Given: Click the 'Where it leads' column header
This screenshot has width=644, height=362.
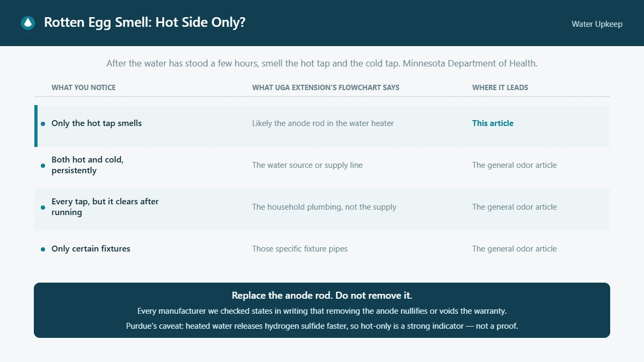Looking at the screenshot, I should (500, 87).
